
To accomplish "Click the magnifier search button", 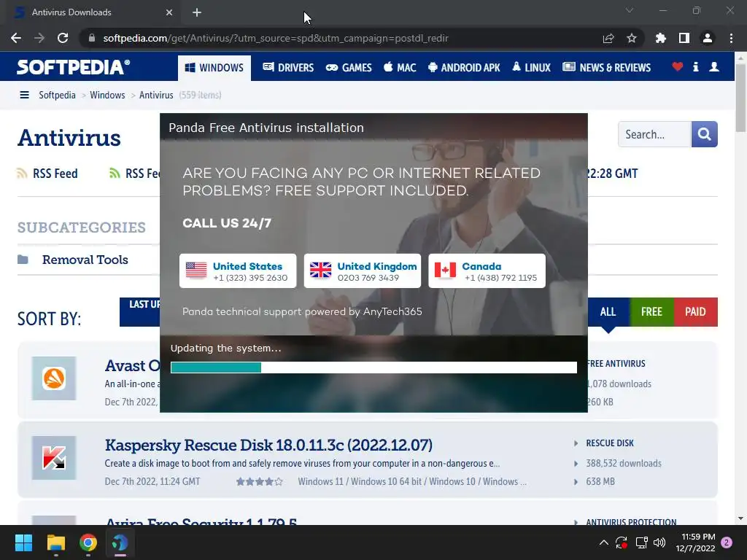I will (704, 134).
